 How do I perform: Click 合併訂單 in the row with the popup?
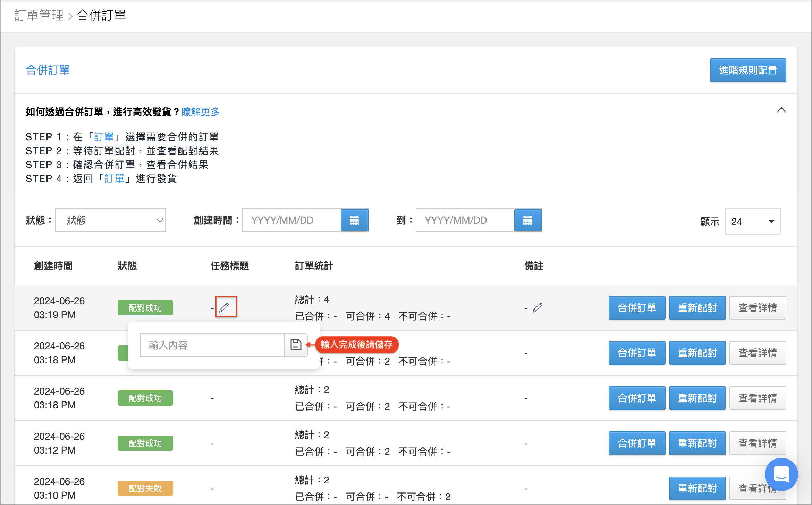click(x=637, y=353)
